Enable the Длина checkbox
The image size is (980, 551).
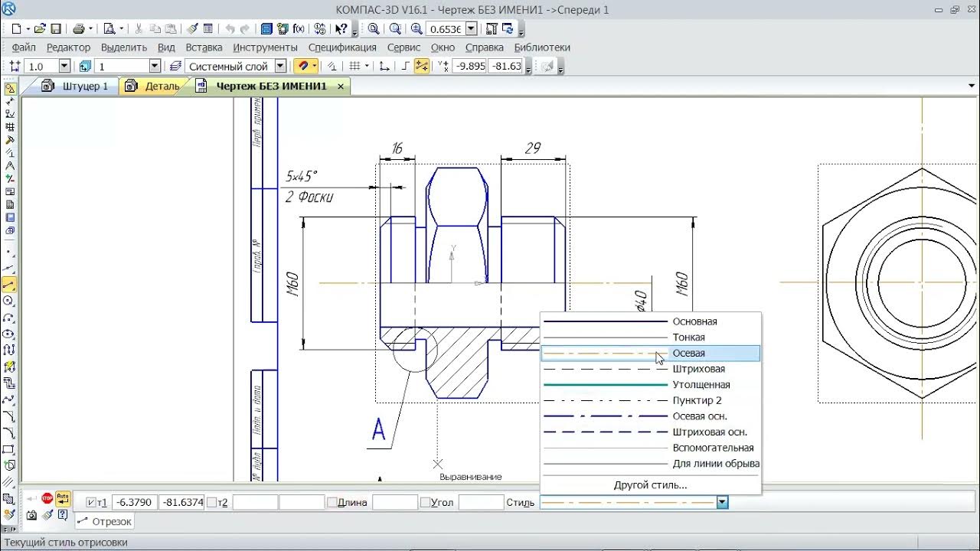332,503
